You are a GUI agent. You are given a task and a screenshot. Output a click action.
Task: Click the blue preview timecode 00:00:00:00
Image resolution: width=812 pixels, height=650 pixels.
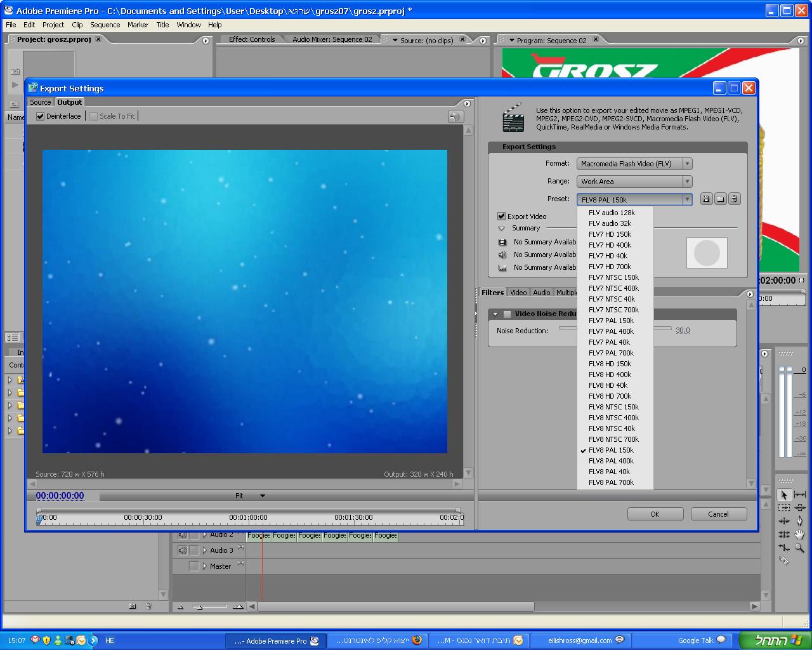click(60, 496)
